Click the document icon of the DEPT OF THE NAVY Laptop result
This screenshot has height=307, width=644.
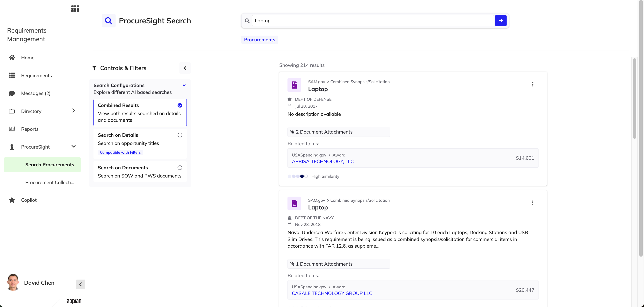click(x=294, y=203)
